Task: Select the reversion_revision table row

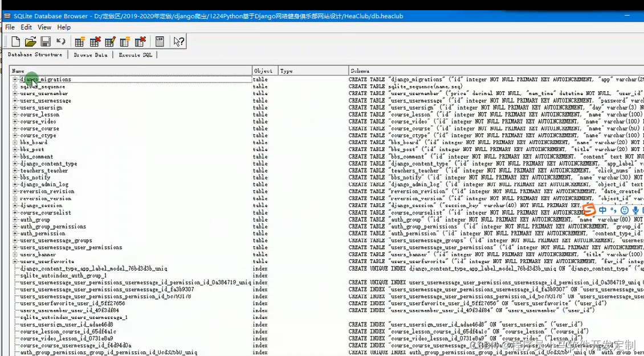Action: (327, 191)
